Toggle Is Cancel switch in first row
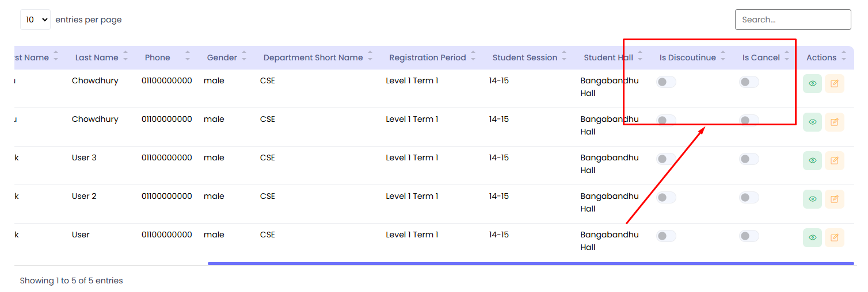Screen dimensions: 868x292 tap(749, 82)
